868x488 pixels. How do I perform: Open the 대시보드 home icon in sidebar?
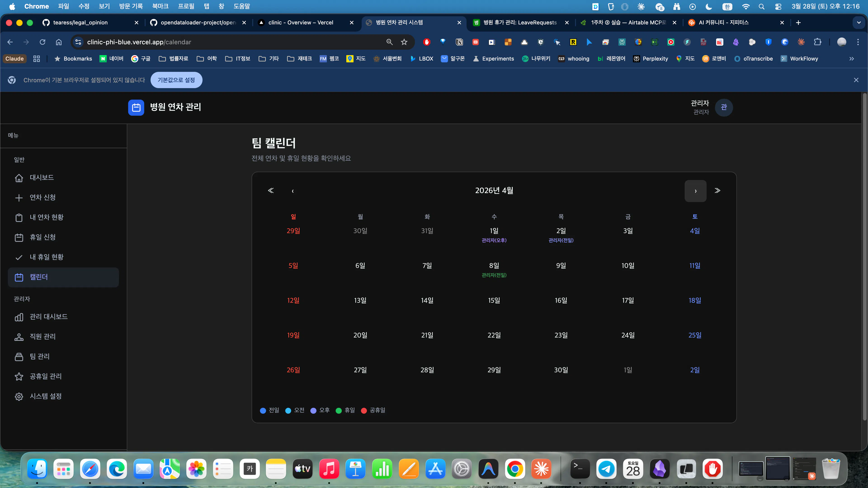pos(19,178)
